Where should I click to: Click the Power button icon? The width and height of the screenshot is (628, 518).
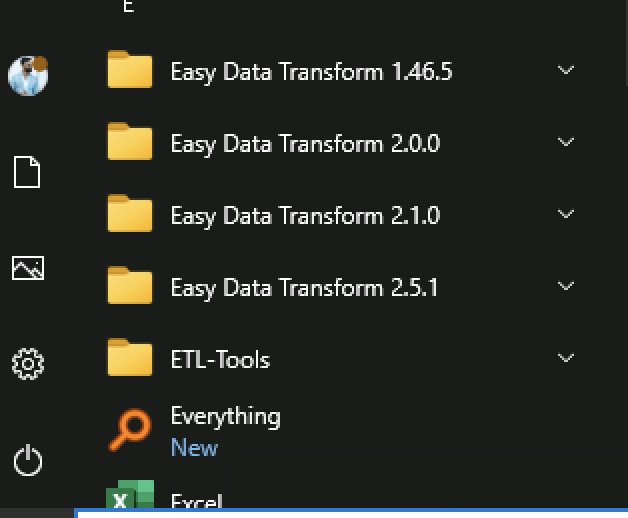pos(28,460)
